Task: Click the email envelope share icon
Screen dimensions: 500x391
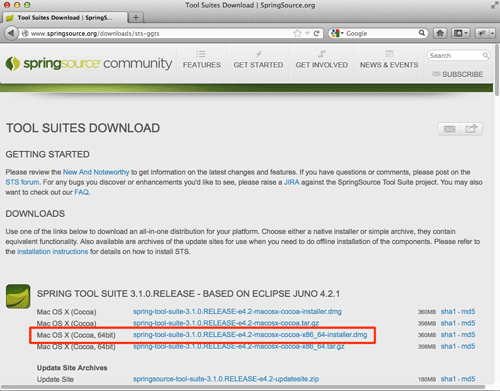Action: coord(449,129)
